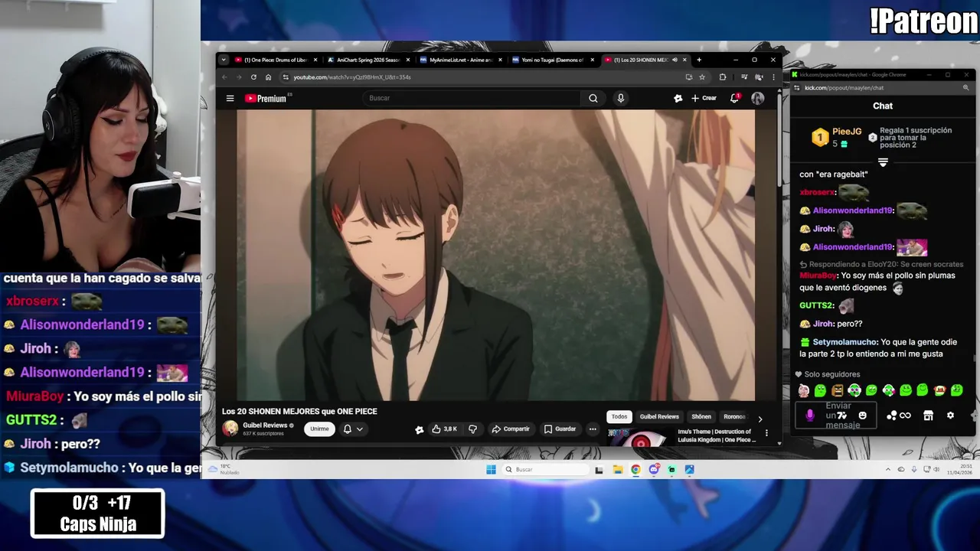The height and width of the screenshot is (551, 980).
Task: Insert the first pink emote from quick emote bar
Action: coord(803,391)
